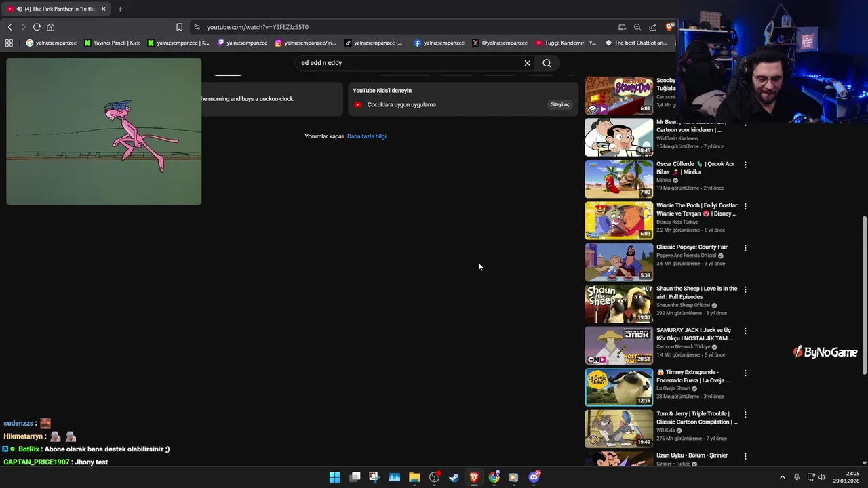Open Winnie The Pooh video thumbnail
Viewport: 868px width, 488px height.
pyautogui.click(x=619, y=220)
